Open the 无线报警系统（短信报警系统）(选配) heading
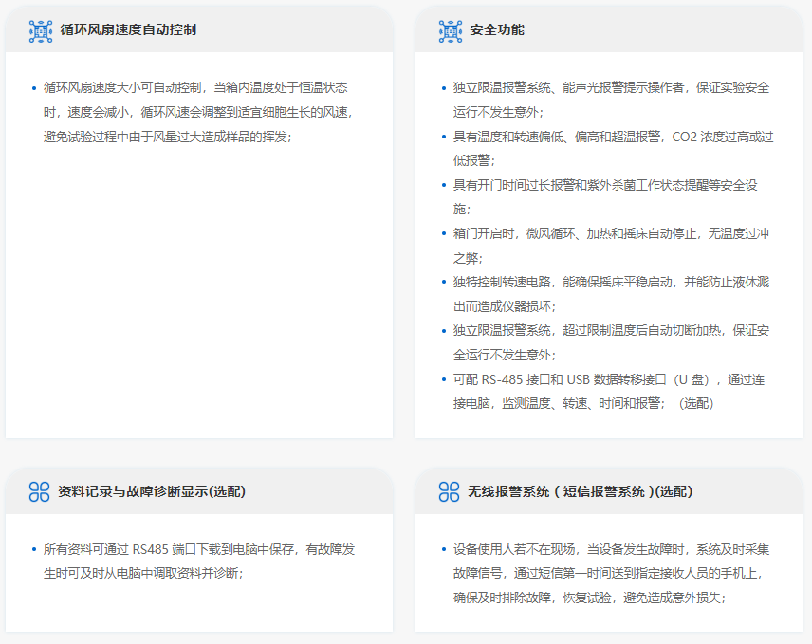The width and height of the screenshot is (812, 644). tap(580, 491)
